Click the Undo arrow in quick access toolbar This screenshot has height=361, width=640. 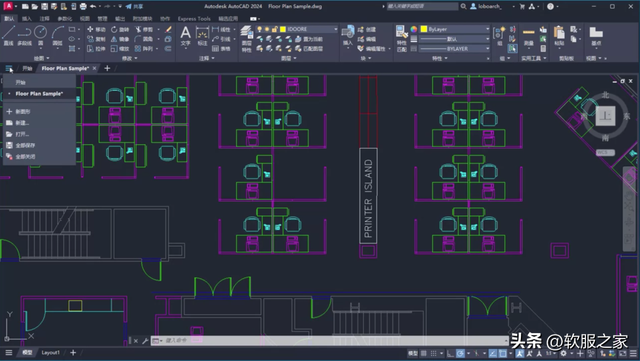[x=93, y=7]
